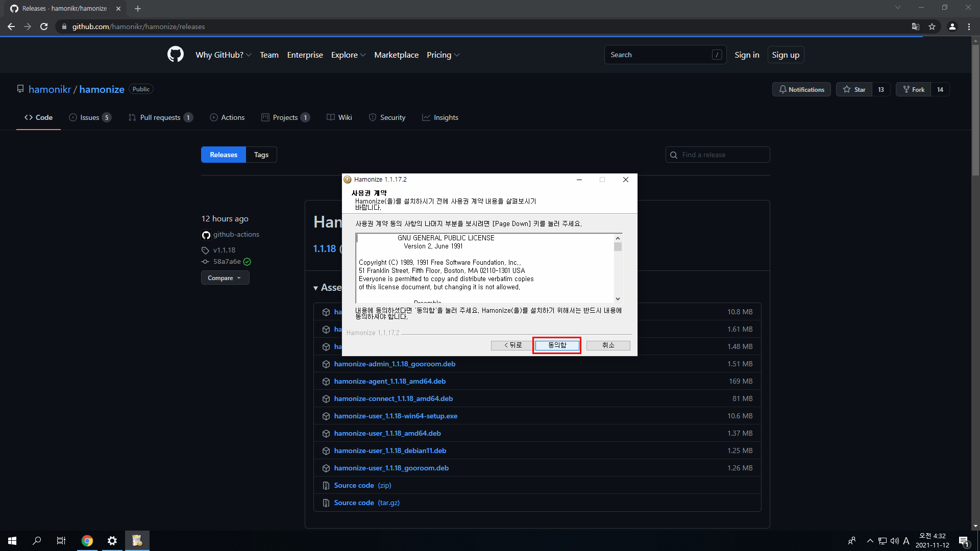Open the Chrome three-dot menu

[969, 27]
